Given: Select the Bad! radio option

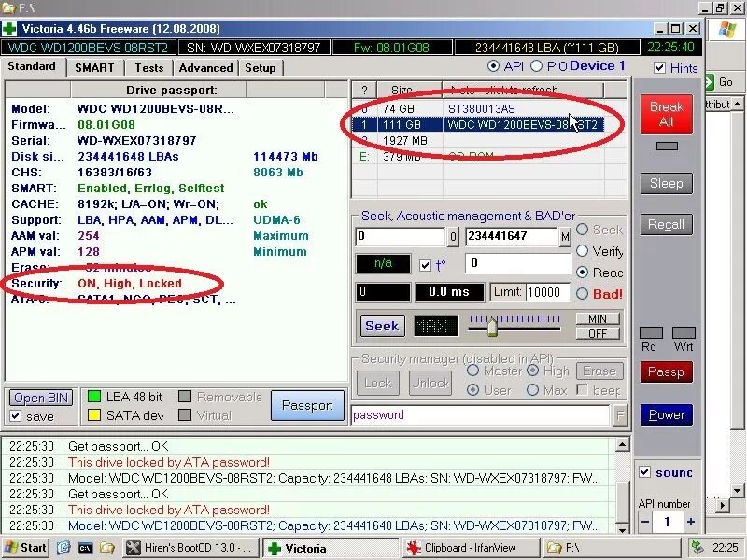Looking at the screenshot, I should coord(582,294).
